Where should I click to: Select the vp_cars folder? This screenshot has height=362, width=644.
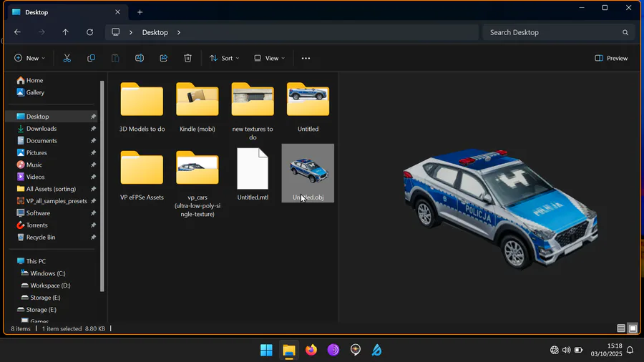(x=197, y=183)
